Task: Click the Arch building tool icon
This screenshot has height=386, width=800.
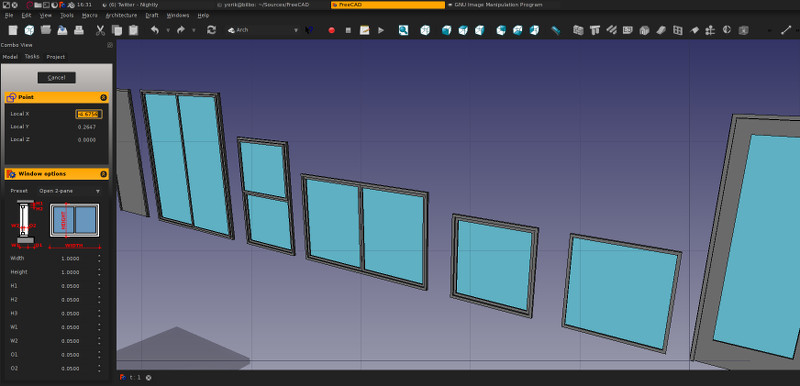Action: tap(644, 31)
